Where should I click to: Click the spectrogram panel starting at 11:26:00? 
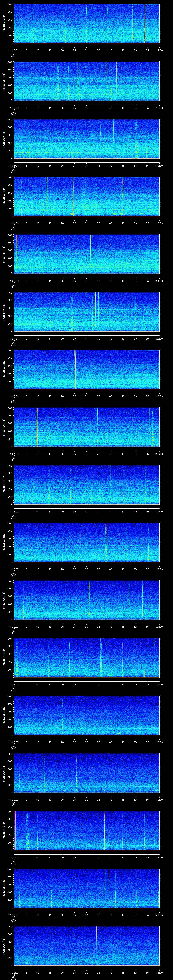pos(87,600)
